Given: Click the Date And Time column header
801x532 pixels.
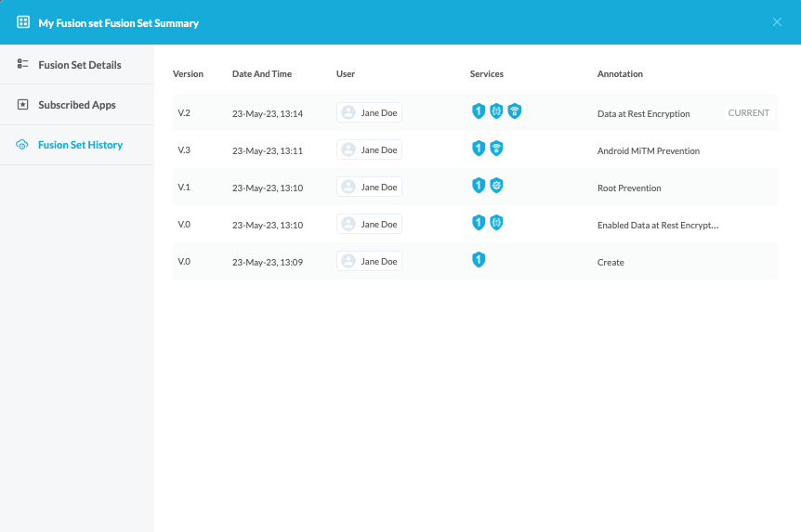Looking at the screenshot, I should tap(262, 74).
